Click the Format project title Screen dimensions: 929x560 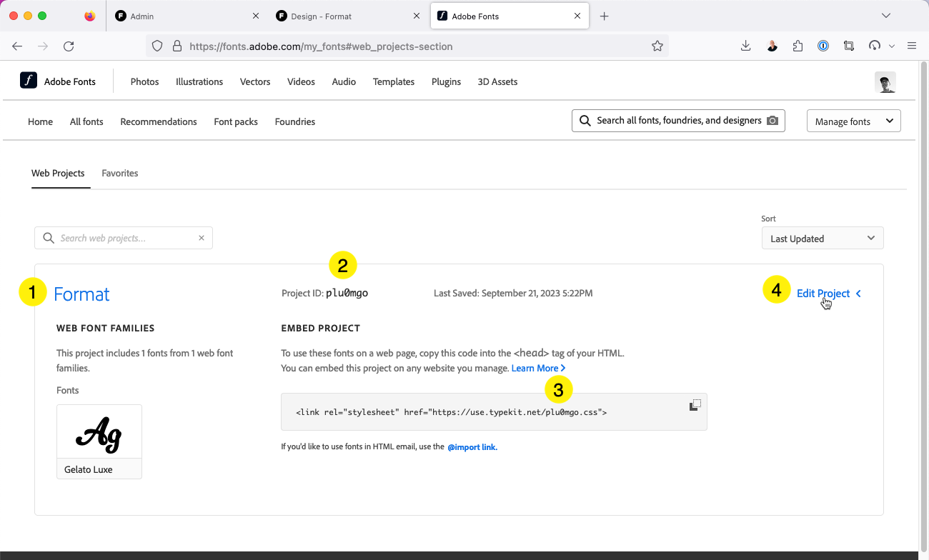[81, 294]
